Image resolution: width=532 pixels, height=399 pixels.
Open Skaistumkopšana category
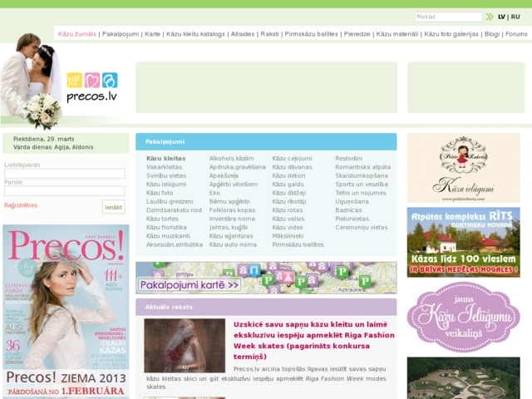tap(362, 175)
